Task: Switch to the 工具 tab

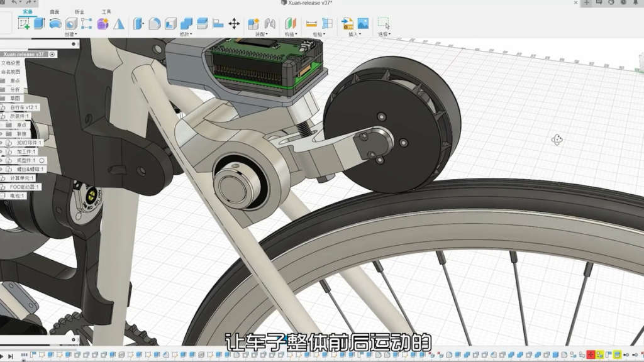Action: 106,11
